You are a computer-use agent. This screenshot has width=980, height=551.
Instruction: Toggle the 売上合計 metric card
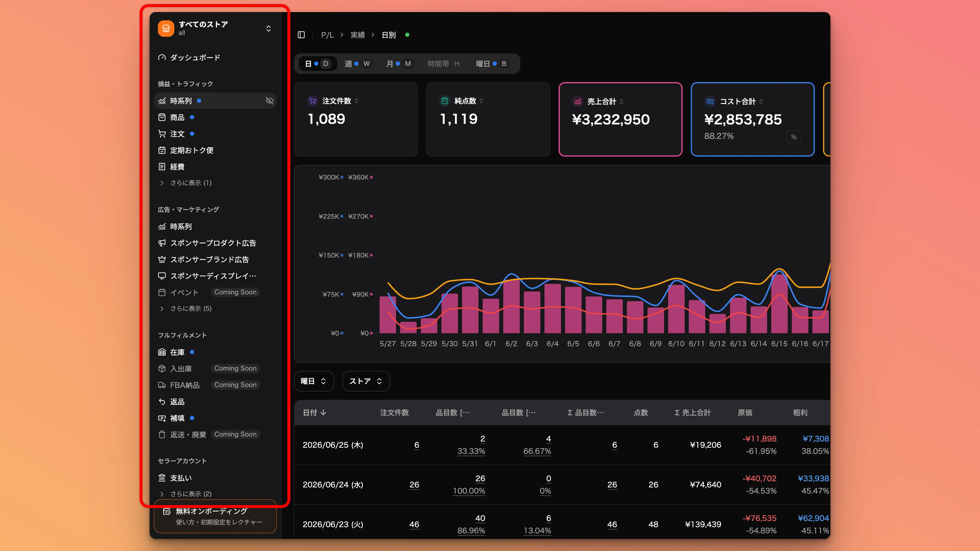coord(620,119)
